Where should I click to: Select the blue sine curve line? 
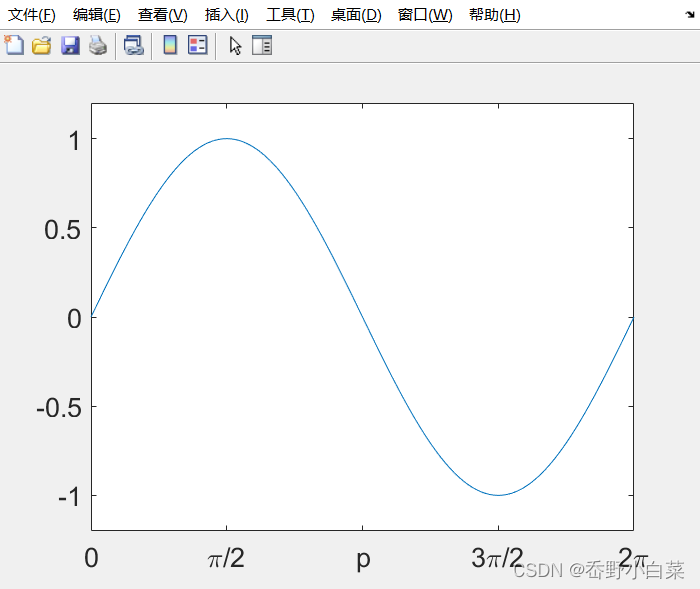(362, 317)
